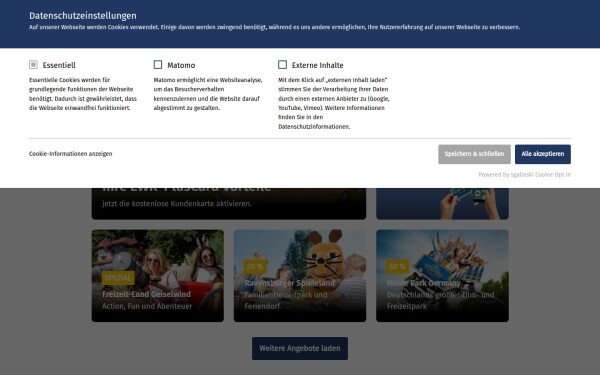Load more offers with Weitere Angebote laden
This screenshot has height=375, width=600.
tap(300, 348)
